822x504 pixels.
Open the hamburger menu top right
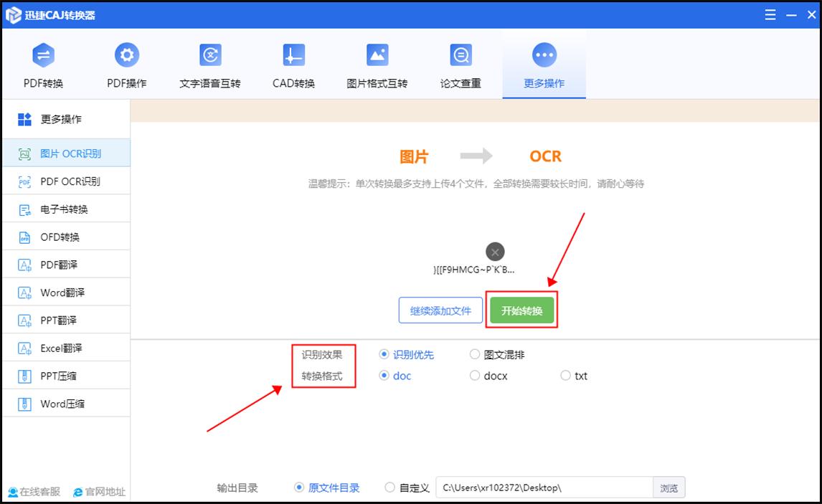pyautogui.click(x=770, y=14)
